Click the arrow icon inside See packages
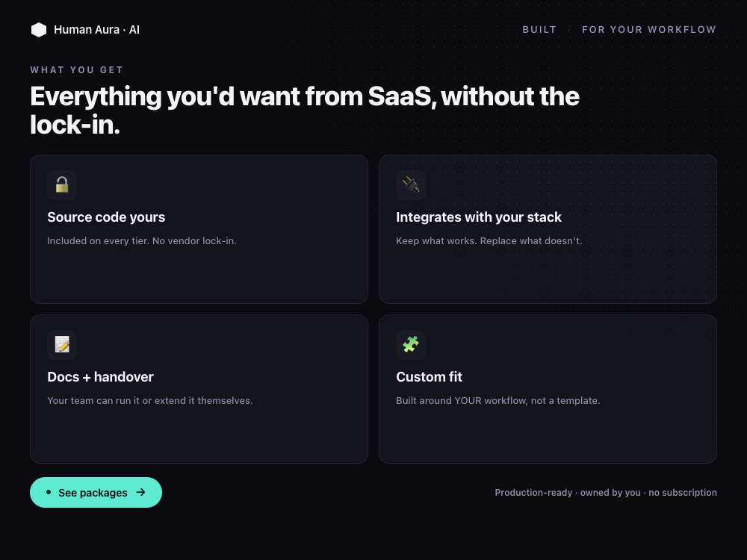The image size is (747, 560). (140, 492)
